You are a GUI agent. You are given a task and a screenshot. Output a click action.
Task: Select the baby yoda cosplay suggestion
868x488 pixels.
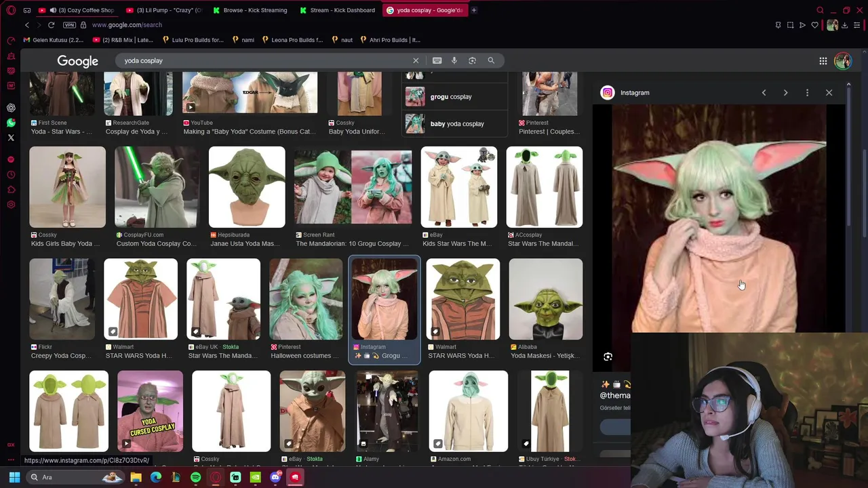tap(455, 124)
